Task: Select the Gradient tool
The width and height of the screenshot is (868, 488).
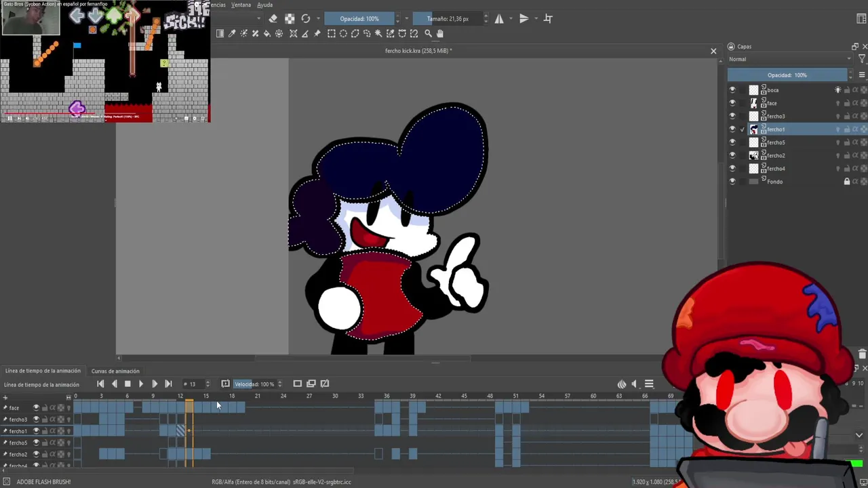Action: pyautogui.click(x=220, y=33)
